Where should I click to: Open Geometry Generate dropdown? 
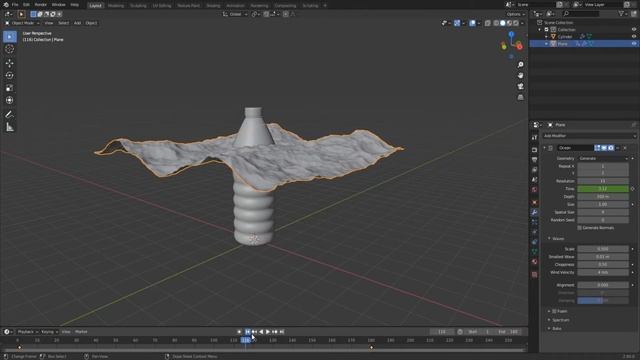pos(603,158)
